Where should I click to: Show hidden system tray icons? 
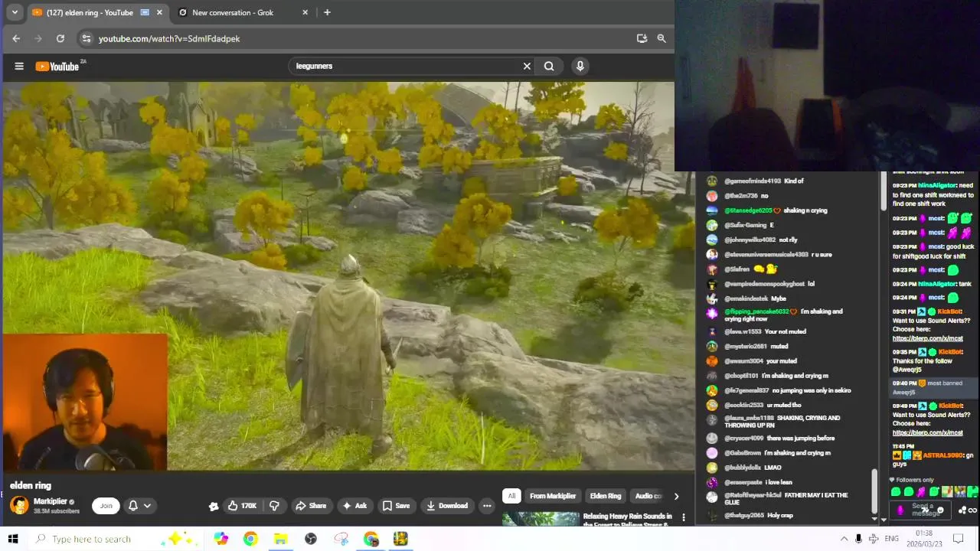pos(844,539)
